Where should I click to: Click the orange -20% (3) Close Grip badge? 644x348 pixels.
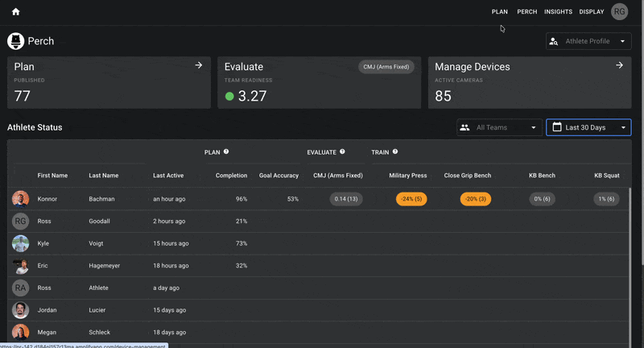coord(476,199)
